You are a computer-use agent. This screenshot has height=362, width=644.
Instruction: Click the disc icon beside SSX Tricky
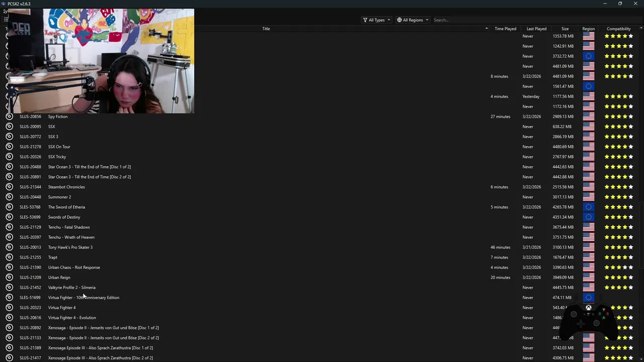(9, 156)
